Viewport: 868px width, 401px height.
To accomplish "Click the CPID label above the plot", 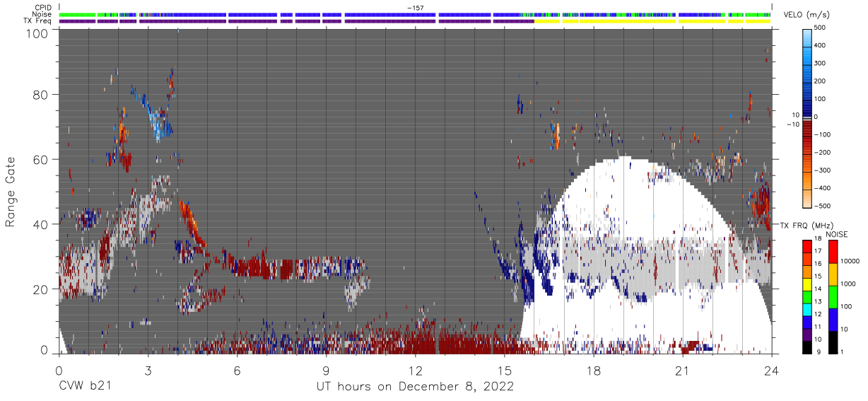I will pyautogui.click(x=44, y=8).
